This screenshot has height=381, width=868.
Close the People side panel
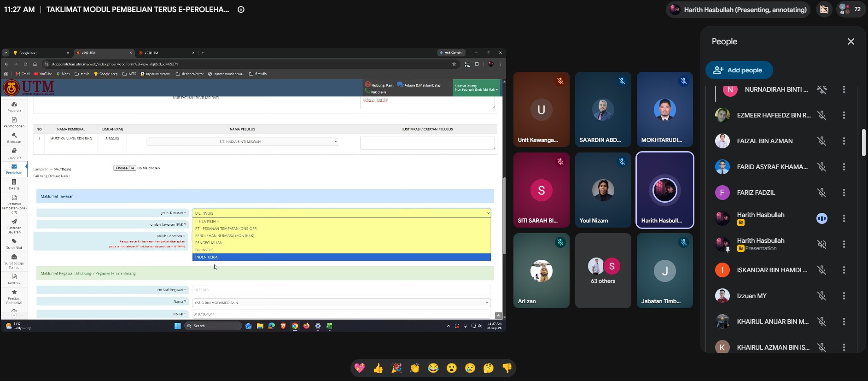point(851,41)
